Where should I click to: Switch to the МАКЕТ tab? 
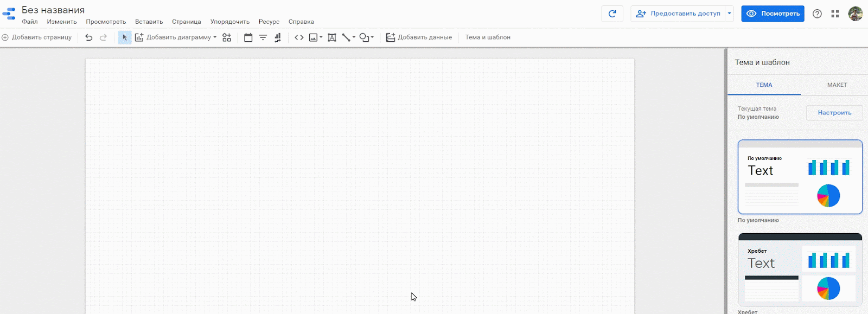[837, 85]
